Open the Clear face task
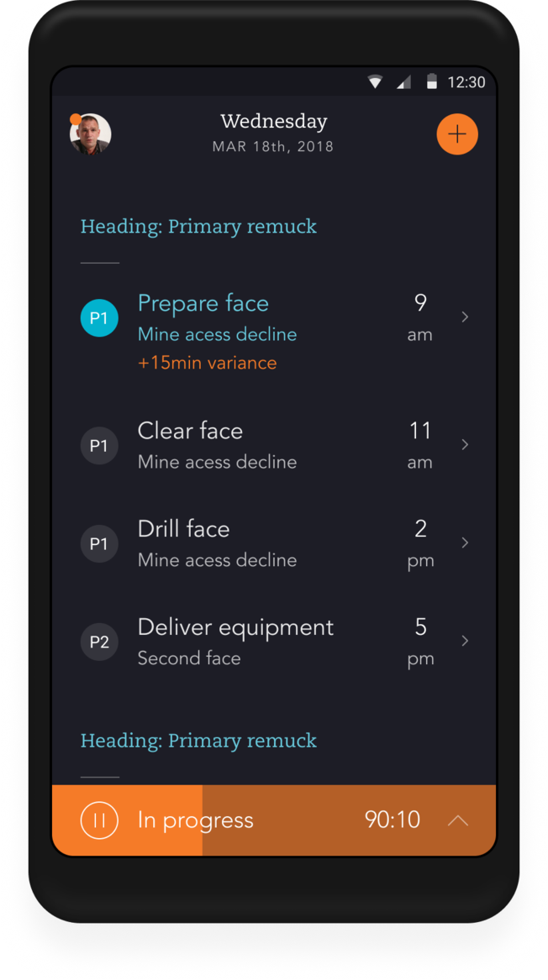This screenshot has height=980, width=548. click(190, 430)
